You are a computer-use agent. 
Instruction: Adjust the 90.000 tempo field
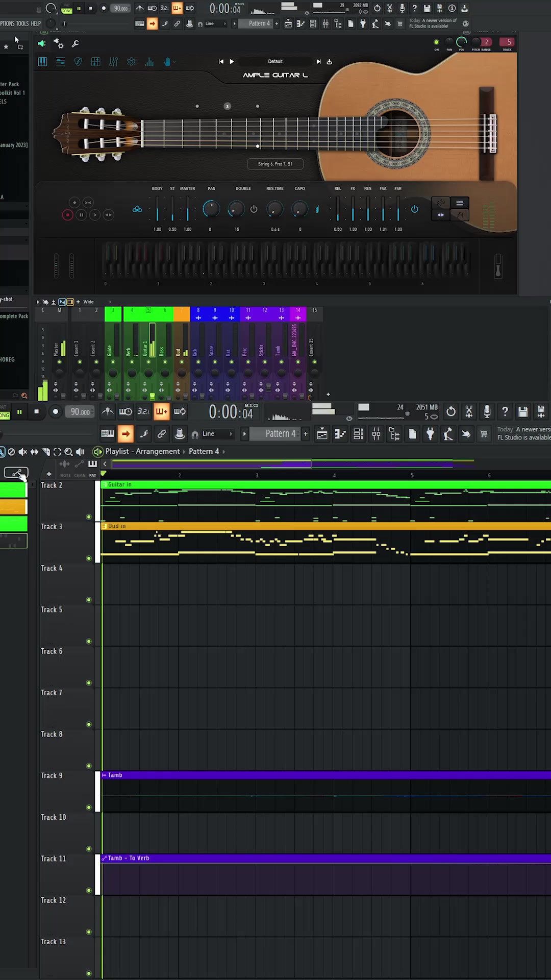80,411
